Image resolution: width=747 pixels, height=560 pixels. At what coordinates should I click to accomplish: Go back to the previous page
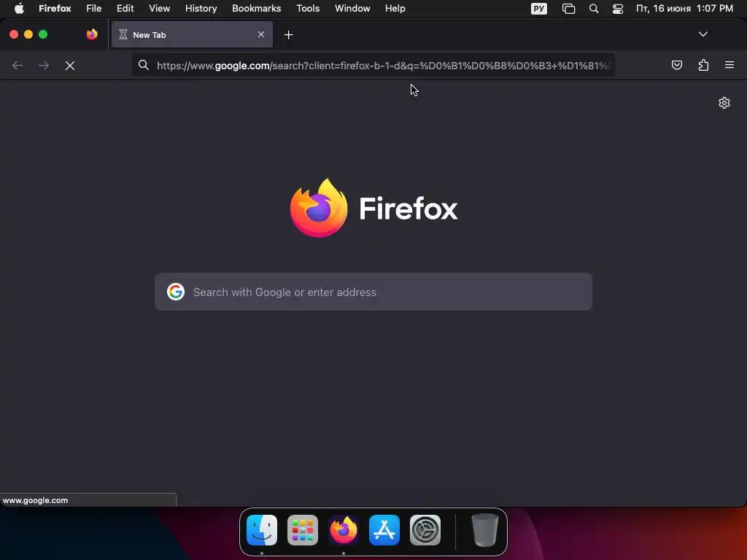(x=18, y=65)
